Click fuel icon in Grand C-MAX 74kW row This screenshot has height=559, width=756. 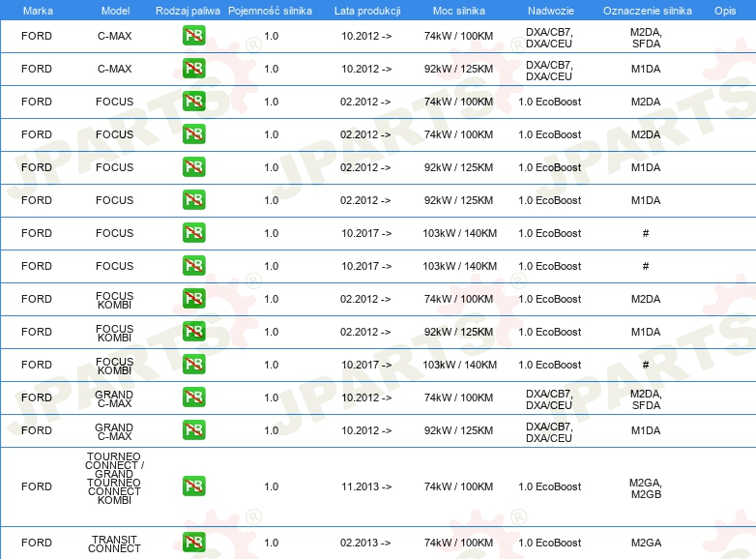click(193, 397)
